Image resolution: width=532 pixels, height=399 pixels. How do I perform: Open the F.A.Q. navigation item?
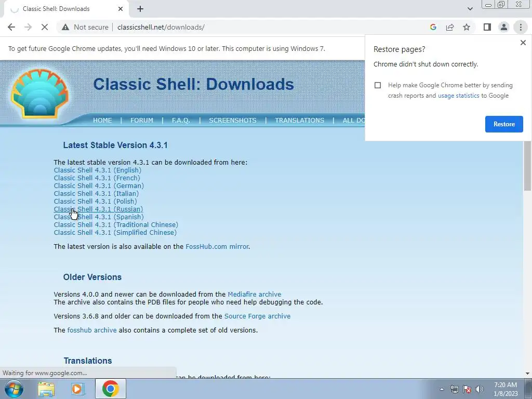tap(181, 121)
